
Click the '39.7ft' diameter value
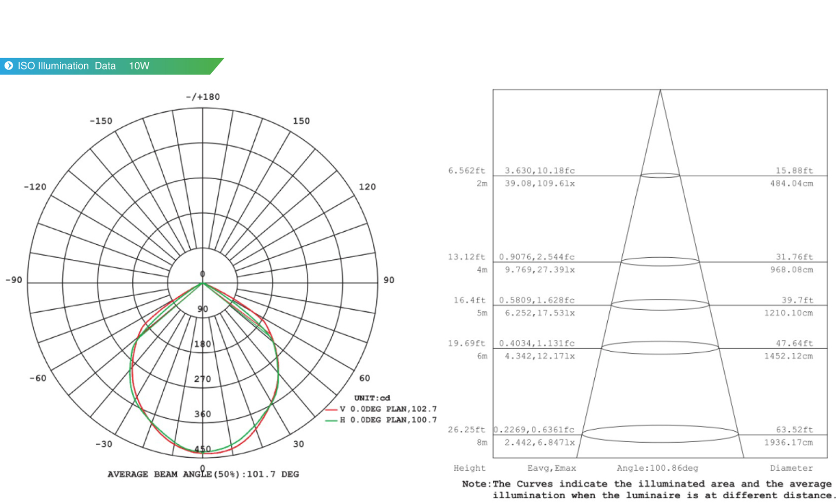point(798,300)
